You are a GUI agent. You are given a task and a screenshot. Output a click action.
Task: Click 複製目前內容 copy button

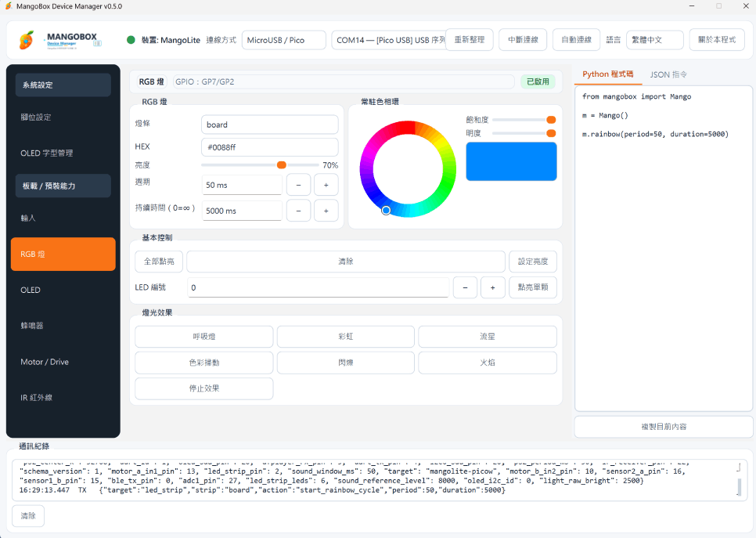coord(664,427)
